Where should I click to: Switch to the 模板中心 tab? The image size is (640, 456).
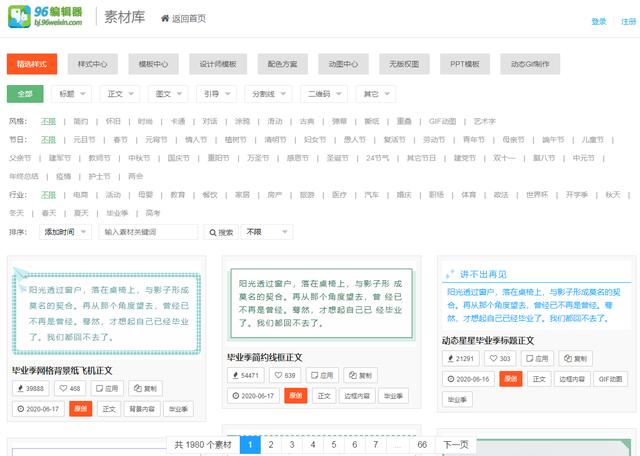pos(153,64)
